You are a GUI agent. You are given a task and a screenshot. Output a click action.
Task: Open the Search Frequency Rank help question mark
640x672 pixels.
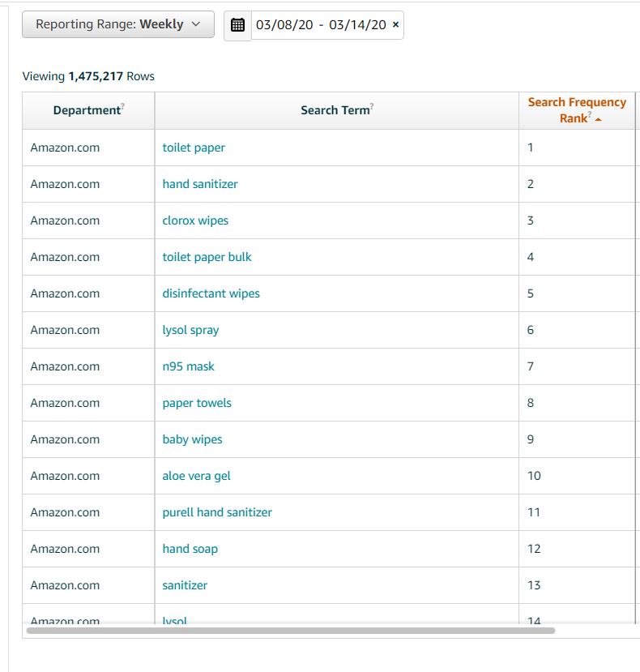tap(590, 113)
